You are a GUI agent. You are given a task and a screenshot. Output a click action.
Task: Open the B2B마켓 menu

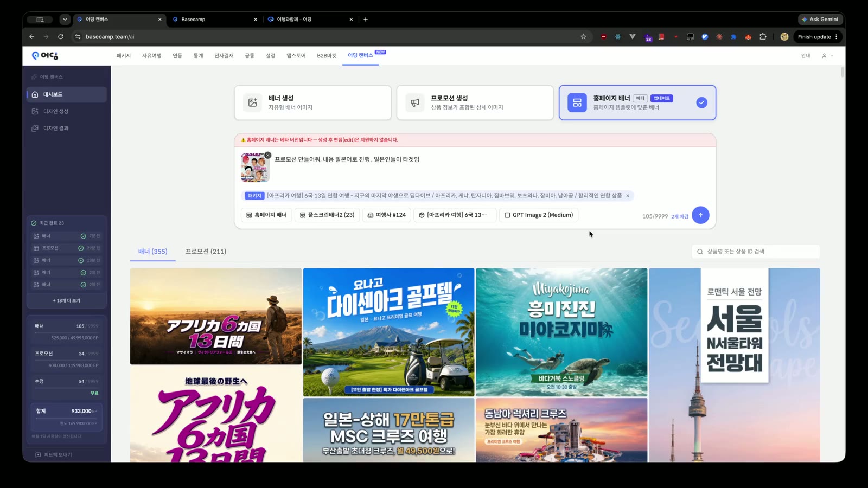[x=327, y=56]
